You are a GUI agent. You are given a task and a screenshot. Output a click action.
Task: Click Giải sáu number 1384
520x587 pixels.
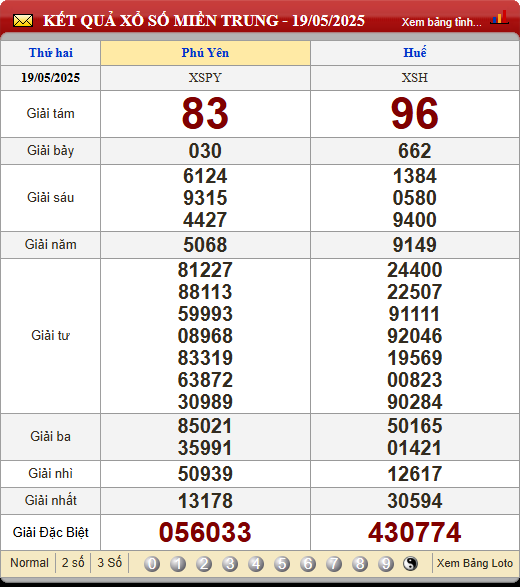(x=415, y=176)
